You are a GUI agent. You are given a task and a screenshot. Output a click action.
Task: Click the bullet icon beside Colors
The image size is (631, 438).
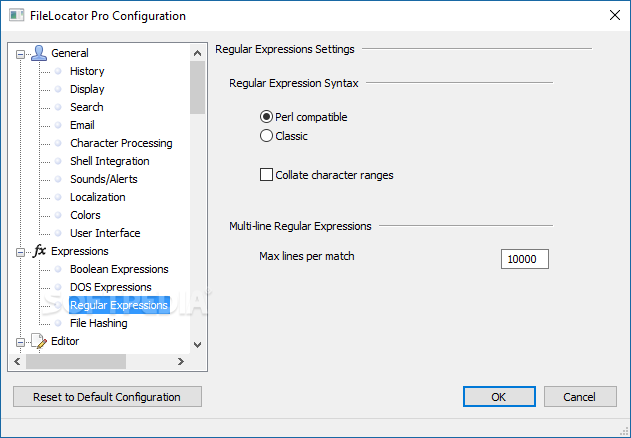pos(58,215)
